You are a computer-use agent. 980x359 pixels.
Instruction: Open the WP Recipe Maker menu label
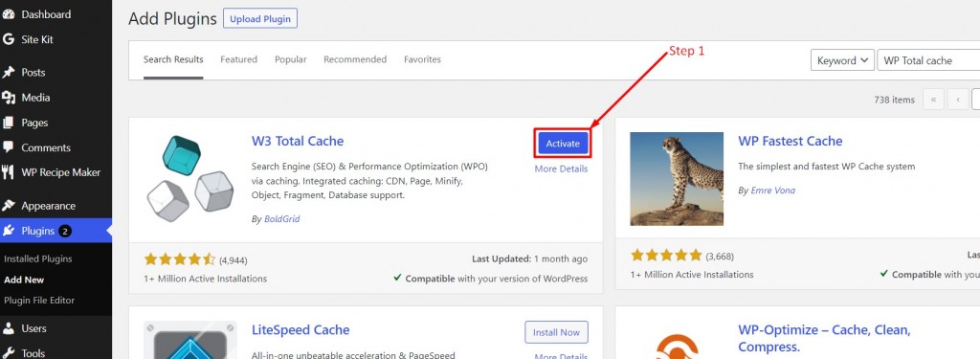(61, 172)
